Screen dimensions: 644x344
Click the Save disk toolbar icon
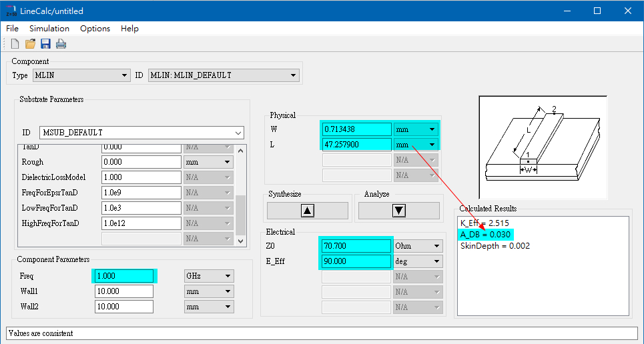coord(45,43)
